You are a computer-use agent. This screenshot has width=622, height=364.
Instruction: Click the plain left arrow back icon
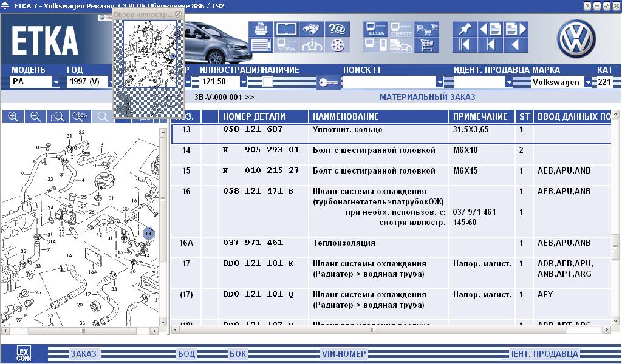pos(516,45)
